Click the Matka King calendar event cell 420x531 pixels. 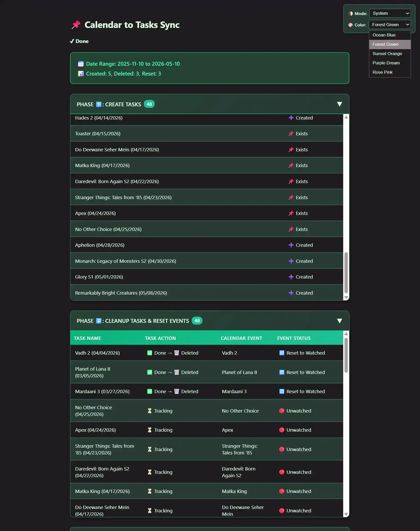[x=234, y=491]
